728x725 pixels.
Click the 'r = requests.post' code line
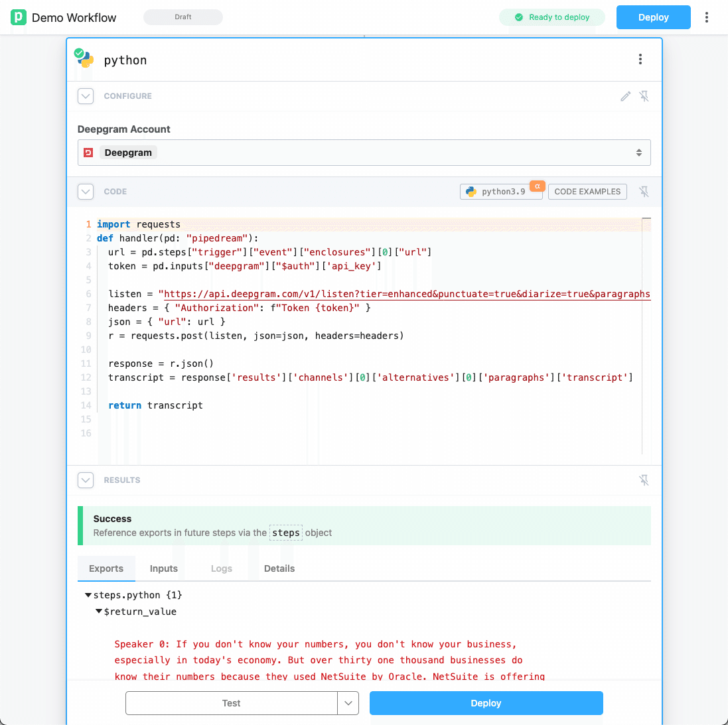click(x=255, y=336)
